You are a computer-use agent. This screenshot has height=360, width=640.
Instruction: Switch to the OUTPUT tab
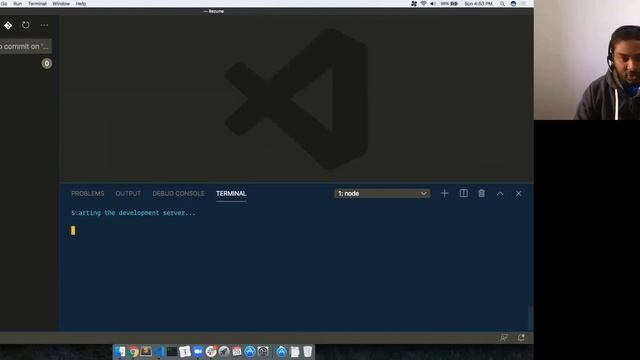click(128, 193)
